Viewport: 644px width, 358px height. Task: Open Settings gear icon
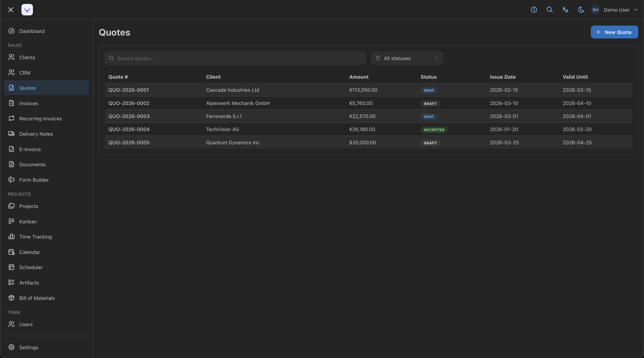[x=11, y=347]
